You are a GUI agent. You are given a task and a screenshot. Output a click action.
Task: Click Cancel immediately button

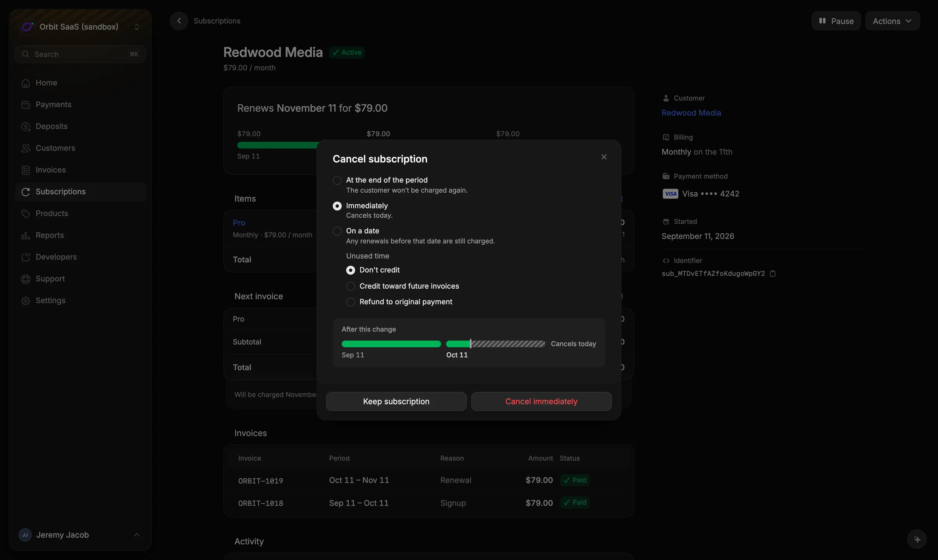tap(542, 401)
